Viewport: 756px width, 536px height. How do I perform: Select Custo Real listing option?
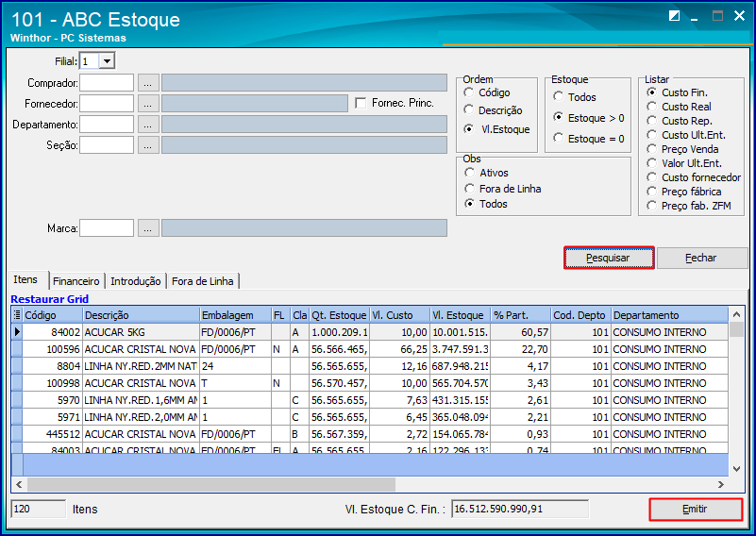tap(652, 107)
